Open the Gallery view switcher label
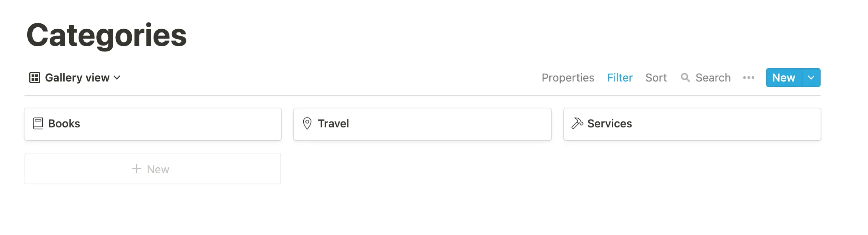 point(77,78)
